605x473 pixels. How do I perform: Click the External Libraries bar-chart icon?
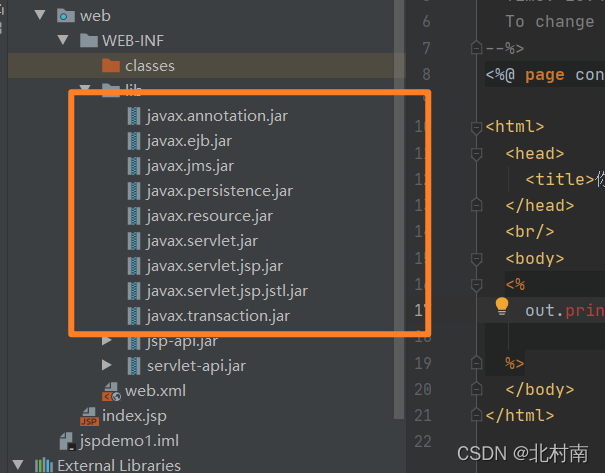coord(44,465)
